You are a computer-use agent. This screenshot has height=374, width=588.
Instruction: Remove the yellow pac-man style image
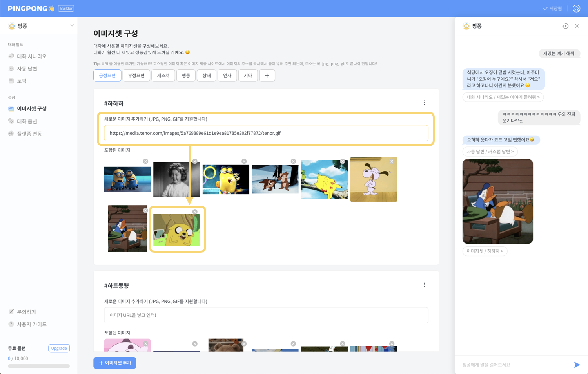[x=244, y=161]
